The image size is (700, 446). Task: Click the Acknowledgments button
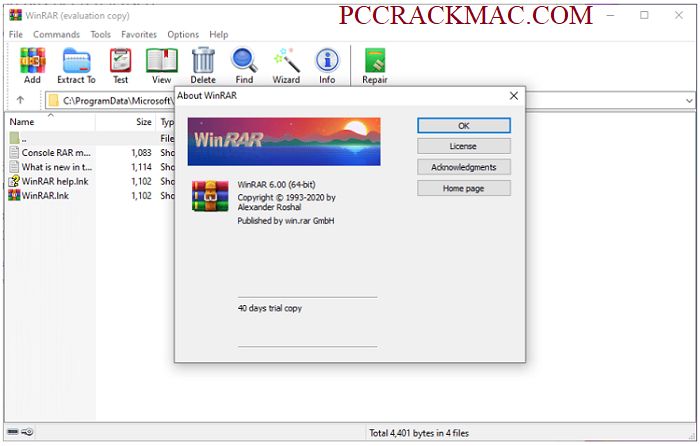[464, 167]
